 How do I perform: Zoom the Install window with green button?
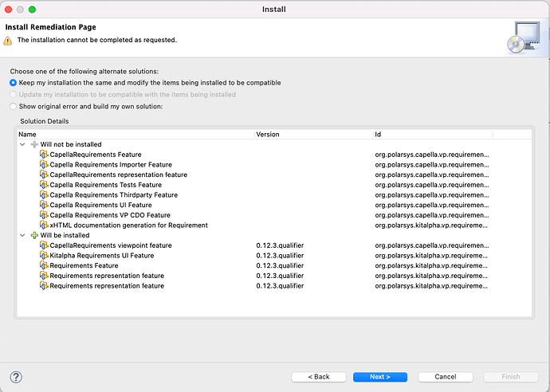coord(32,10)
